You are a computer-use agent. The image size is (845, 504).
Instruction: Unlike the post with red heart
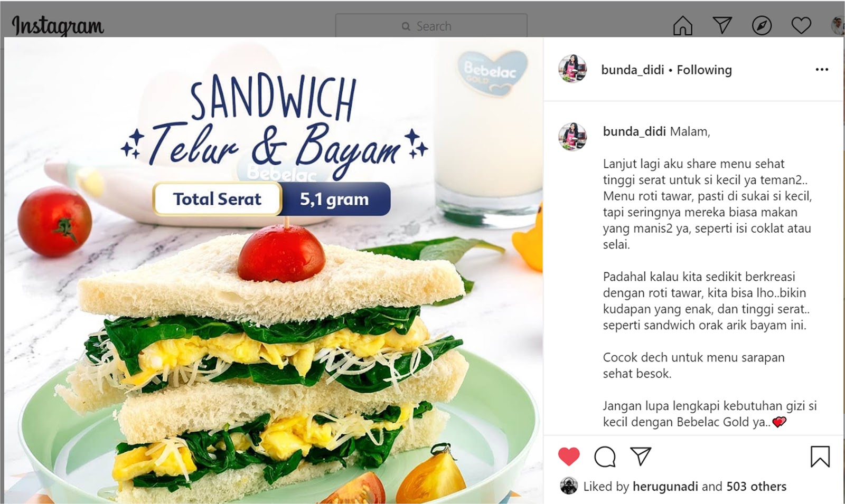pos(569,457)
